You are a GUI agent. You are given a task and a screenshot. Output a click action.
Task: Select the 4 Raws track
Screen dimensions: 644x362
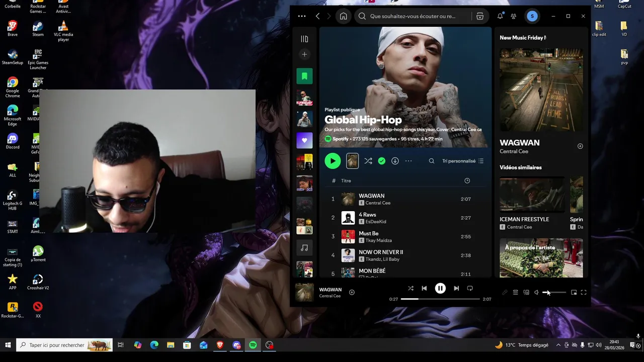tap(405, 218)
